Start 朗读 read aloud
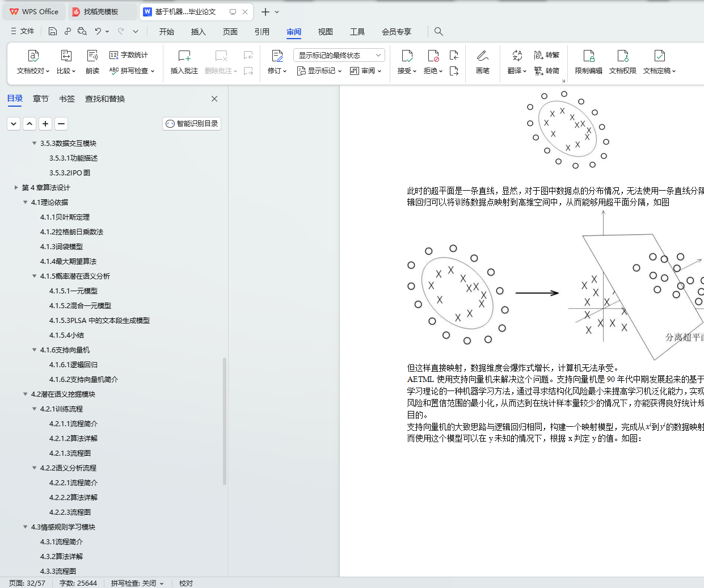 [92, 62]
